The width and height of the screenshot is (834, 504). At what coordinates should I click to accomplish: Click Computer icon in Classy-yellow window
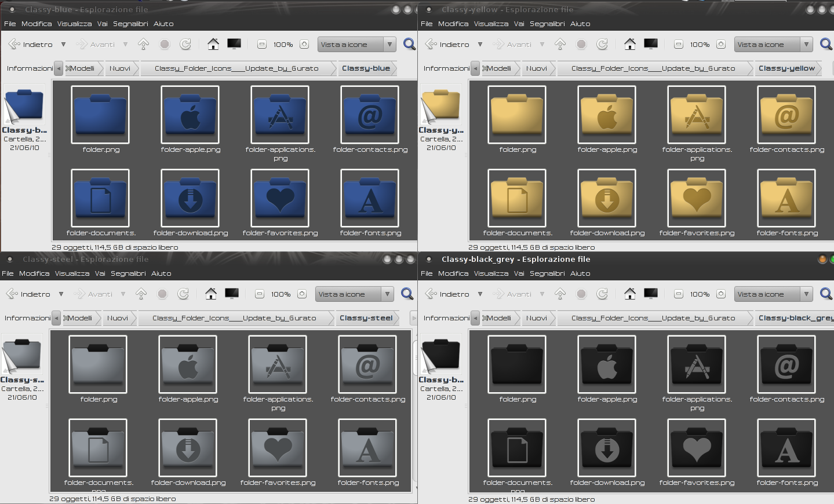[651, 44]
